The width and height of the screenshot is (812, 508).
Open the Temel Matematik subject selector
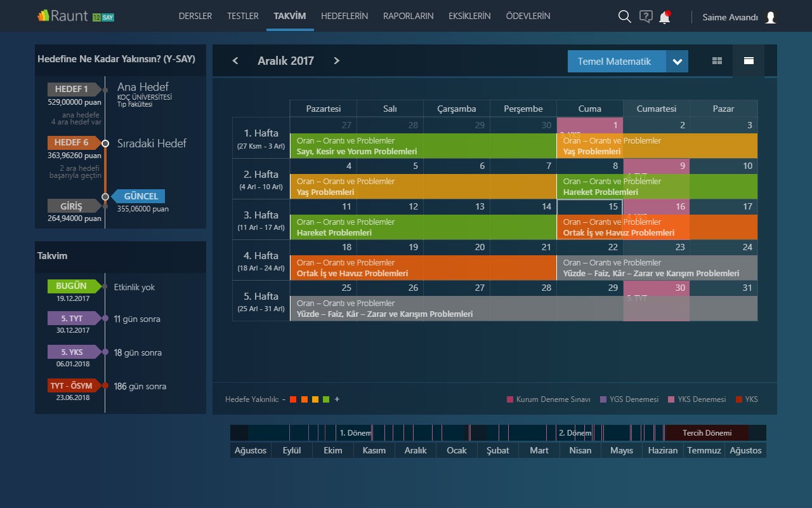(x=628, y=62)
